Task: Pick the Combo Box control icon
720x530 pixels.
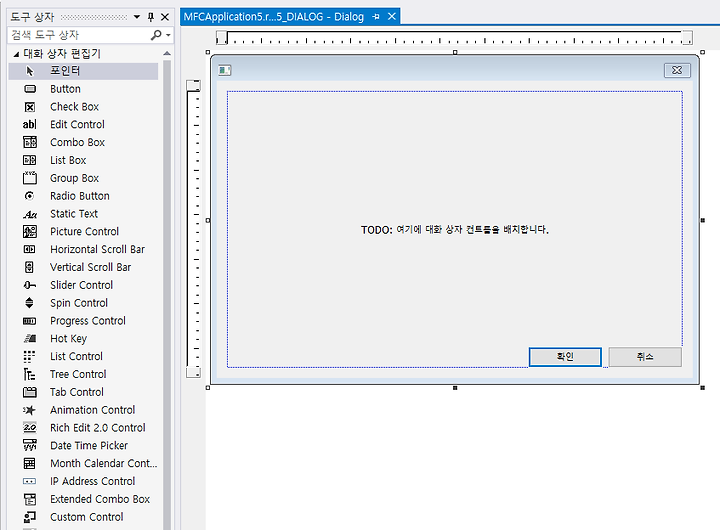Action: [x=30, y=142]
